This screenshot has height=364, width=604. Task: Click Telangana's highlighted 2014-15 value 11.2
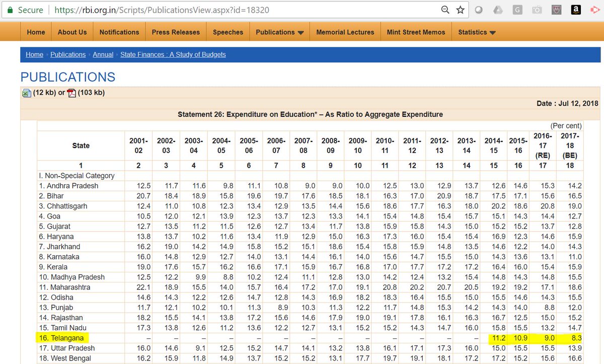tap(499, 338)
